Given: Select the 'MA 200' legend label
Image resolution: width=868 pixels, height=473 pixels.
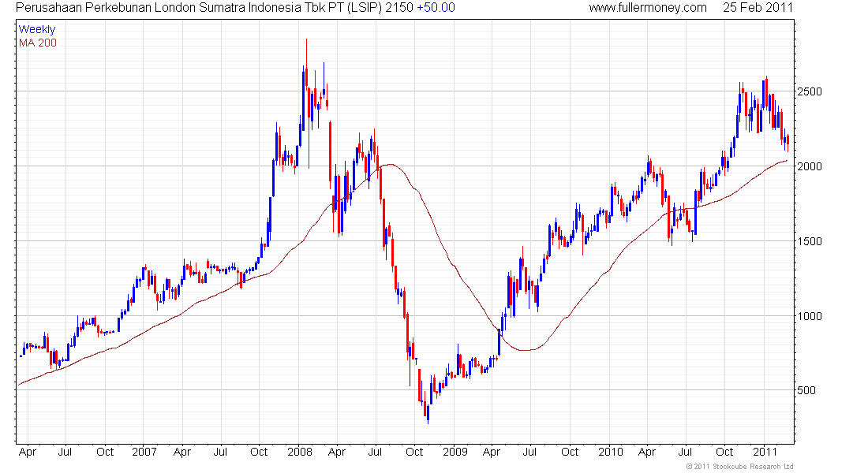Looking at the screenshot, I should point(38,43).
